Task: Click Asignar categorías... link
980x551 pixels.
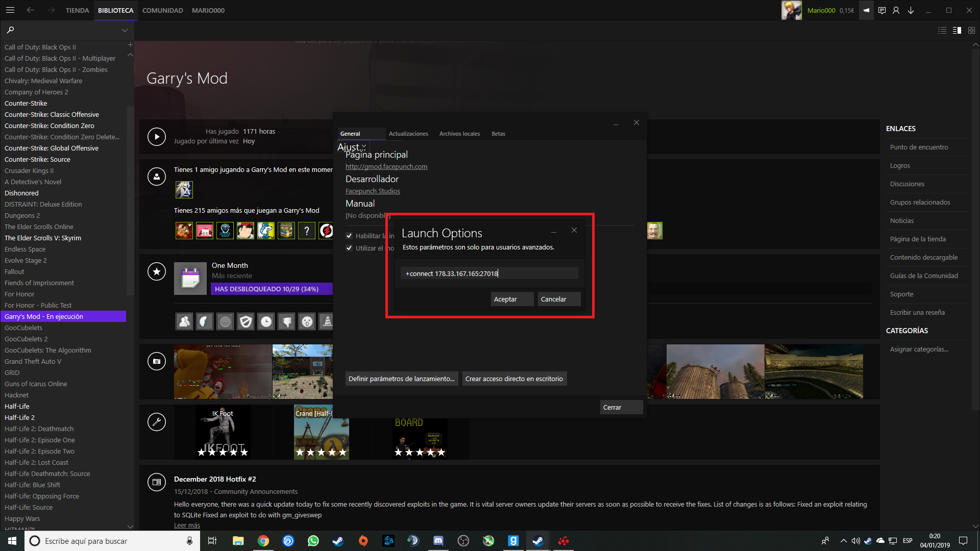Action: point(919,349)
